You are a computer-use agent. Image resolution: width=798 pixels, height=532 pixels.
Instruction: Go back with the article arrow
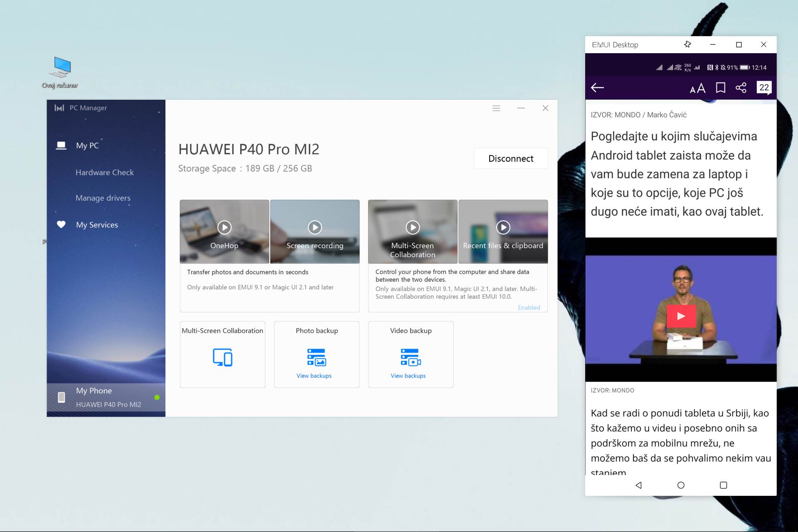coord(597,88)
